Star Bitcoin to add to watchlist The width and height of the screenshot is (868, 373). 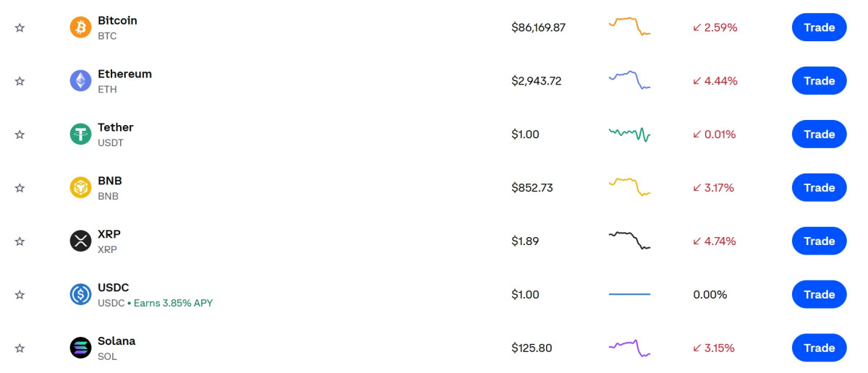[x=20, y=27]
